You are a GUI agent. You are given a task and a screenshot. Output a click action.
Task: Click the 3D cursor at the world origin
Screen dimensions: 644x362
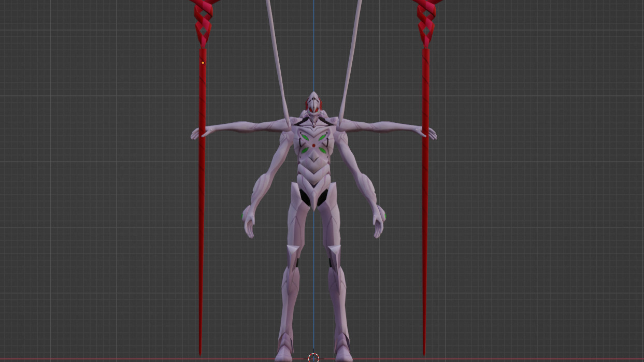pyautogui.click(x=313, y=357)
